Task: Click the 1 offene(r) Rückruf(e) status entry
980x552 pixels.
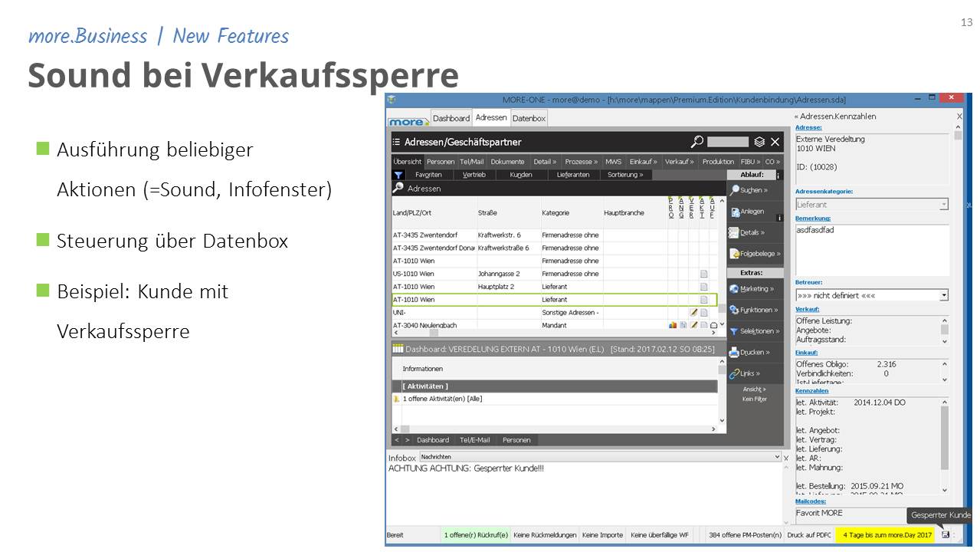Action: point(476,535)
